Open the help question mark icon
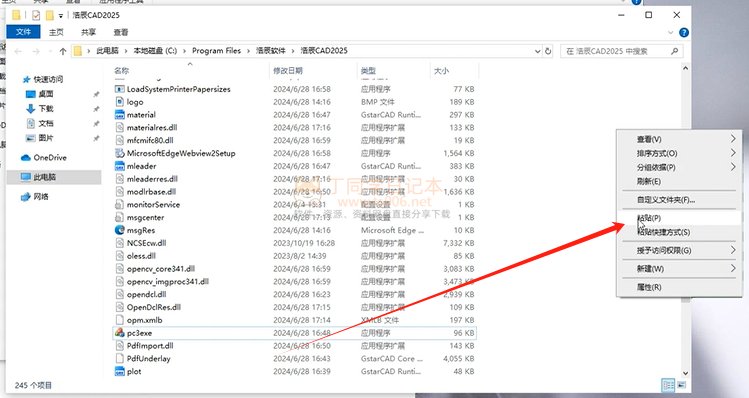 [x=684, y=32]
